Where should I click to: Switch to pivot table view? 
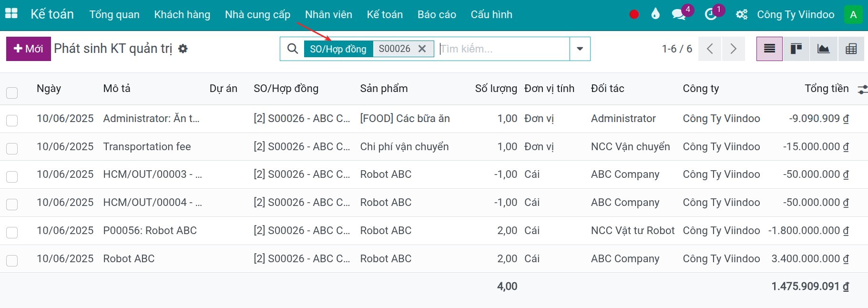pyautogui.click(x=851, y=49)
